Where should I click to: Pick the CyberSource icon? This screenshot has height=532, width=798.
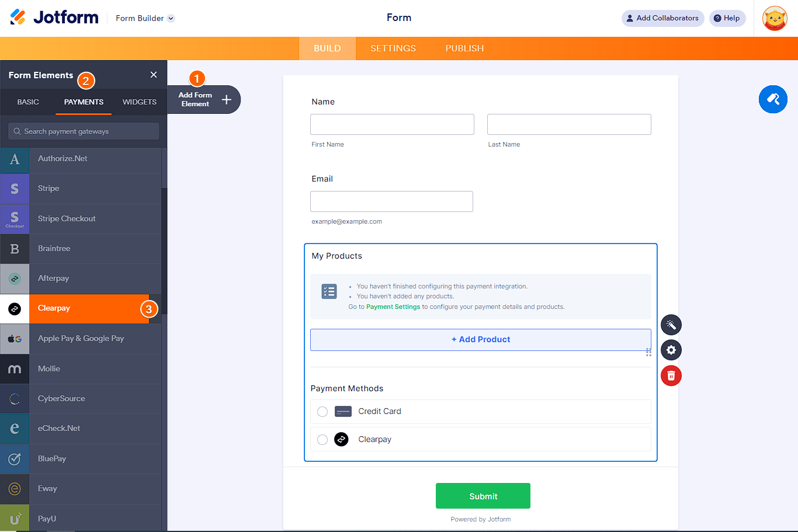click(15, 399)
